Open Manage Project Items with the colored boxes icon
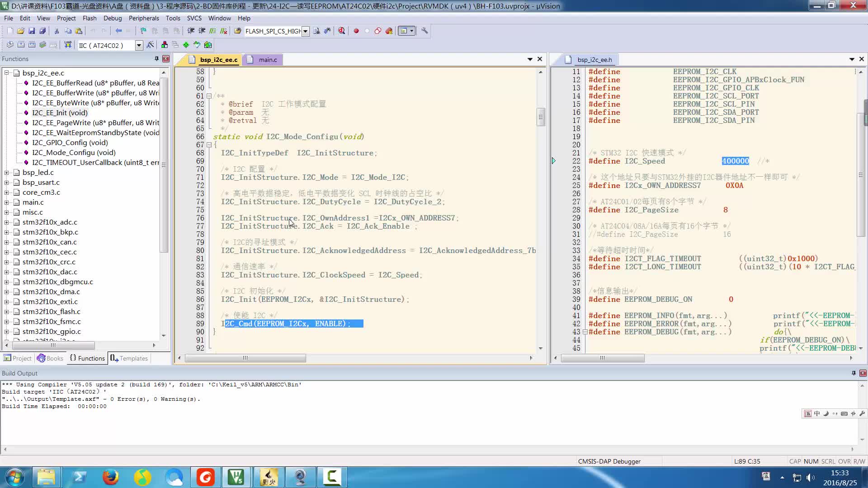 coord(165,45)
